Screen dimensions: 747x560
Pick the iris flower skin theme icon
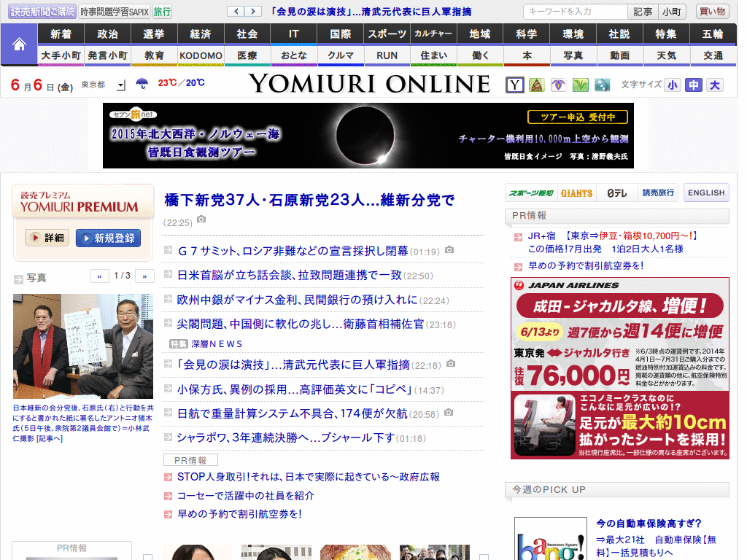point(558,85)
